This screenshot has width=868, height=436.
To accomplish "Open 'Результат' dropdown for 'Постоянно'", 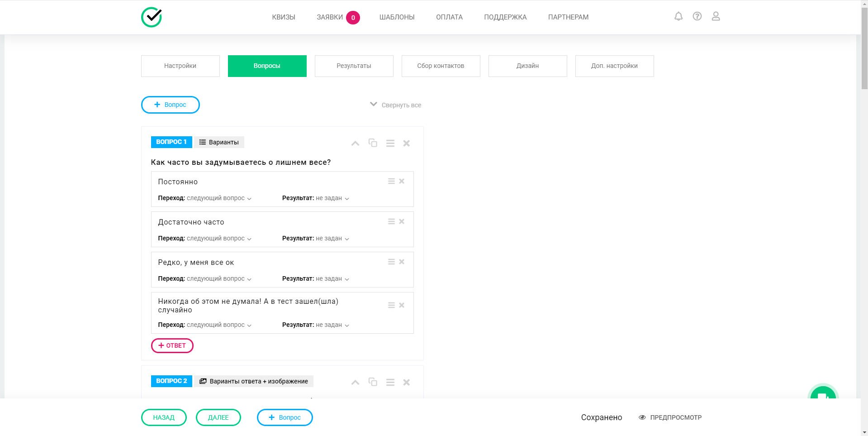I will 332,198.
